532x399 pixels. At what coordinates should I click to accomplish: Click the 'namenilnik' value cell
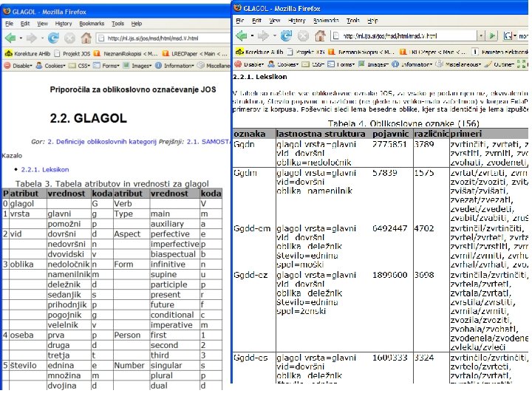click(x=69, y=274)
